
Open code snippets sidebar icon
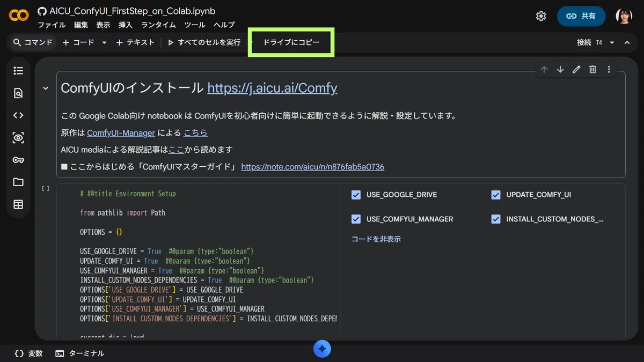[x=18, y=115]
